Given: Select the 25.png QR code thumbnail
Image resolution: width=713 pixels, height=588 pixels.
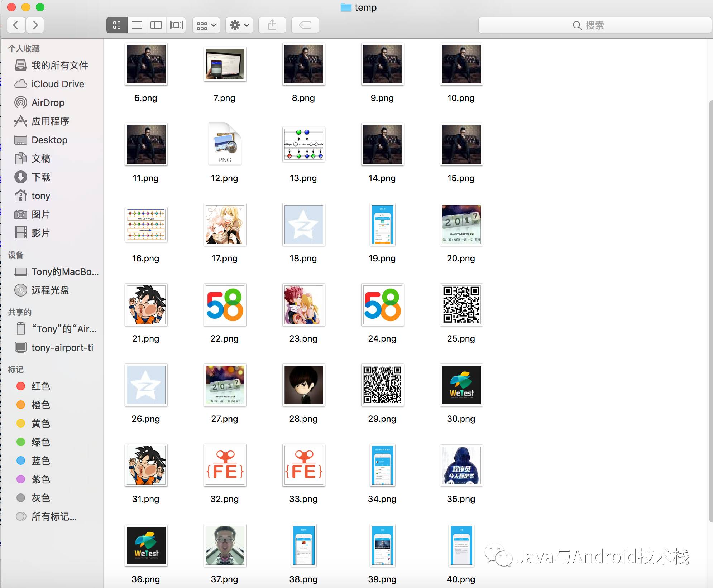Looking at the screenshot, I should (x=461, y=305).
